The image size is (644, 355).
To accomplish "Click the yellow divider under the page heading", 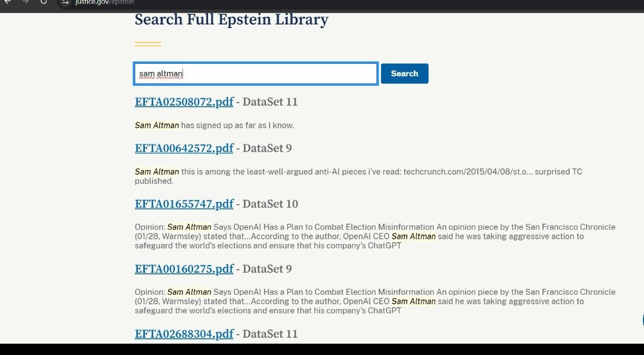I will point(148,42).
